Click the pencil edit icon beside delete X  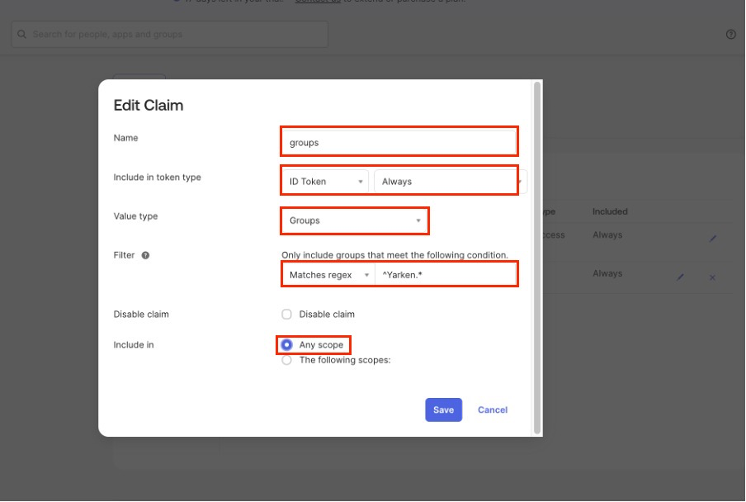click(x=680, y=277)
